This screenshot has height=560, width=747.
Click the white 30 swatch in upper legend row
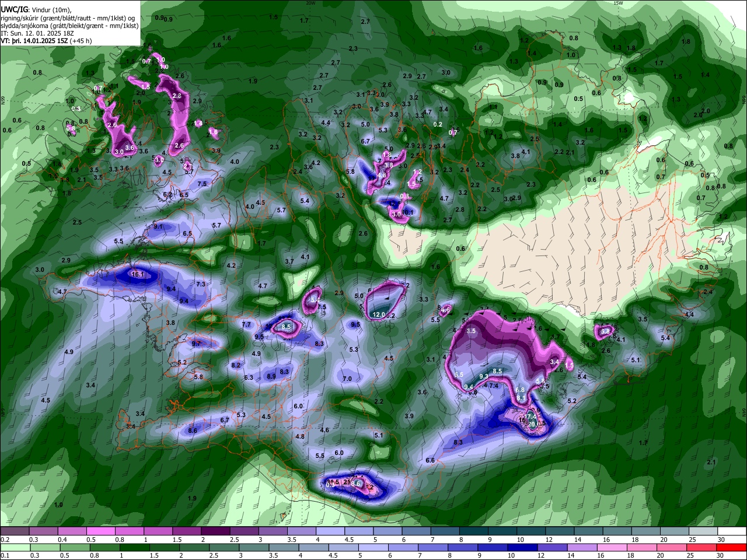pos(731,531)
